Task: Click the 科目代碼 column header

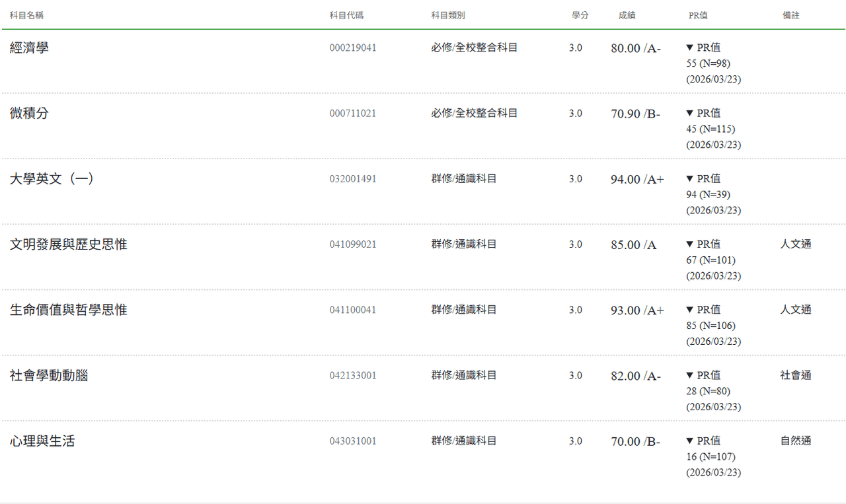Action: point(346,15)
